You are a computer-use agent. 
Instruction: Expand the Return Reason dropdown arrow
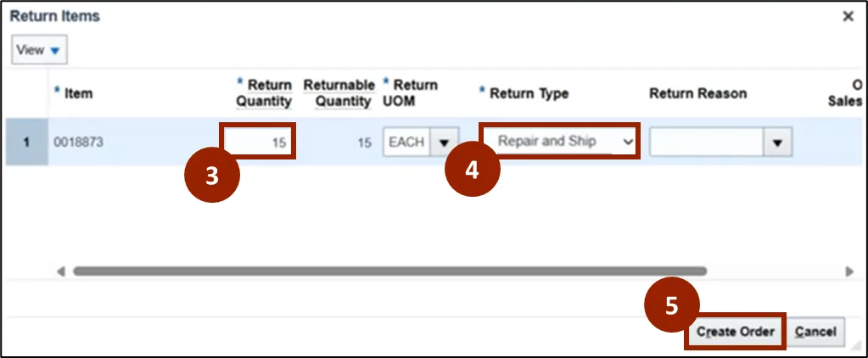click(776, 143)
